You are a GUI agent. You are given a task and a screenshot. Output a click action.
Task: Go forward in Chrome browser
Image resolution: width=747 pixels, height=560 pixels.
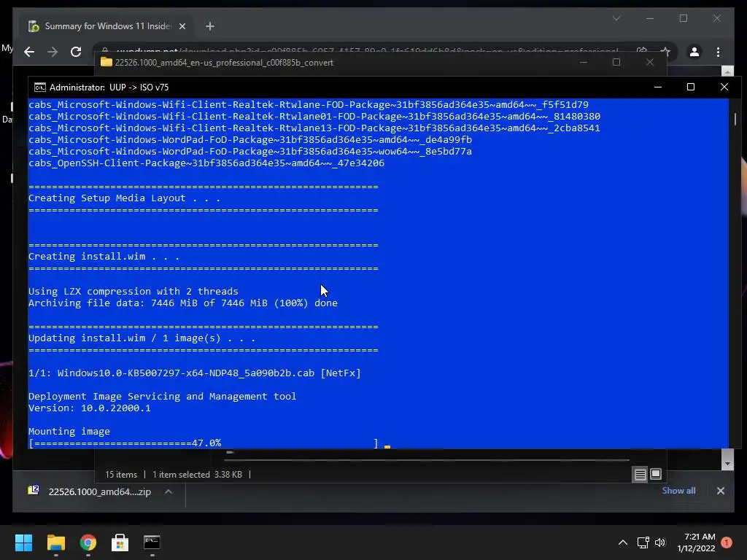coord(53,52)
